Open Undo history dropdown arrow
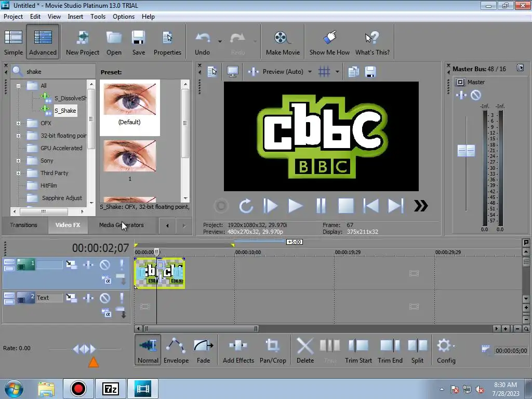 tap(220, 42)
